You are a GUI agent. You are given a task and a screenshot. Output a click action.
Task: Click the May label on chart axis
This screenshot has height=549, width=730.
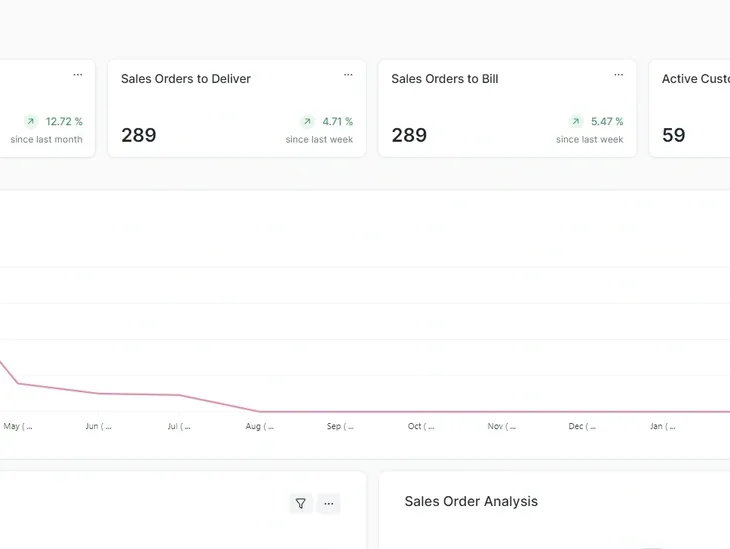click(18, 426)
